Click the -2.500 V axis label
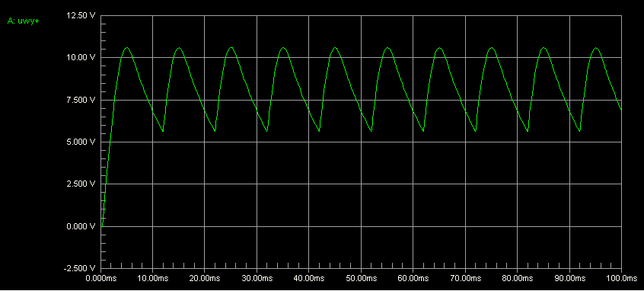Screen dimensions: 644x291 [x=80, y=268]
